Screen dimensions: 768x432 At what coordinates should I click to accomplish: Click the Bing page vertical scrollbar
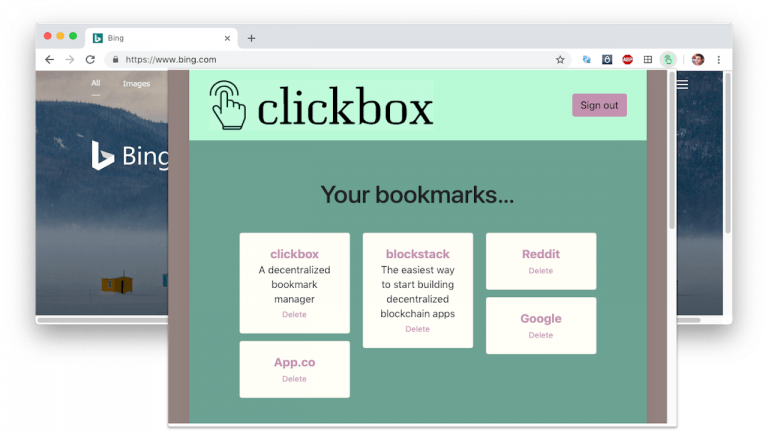tap(728, 153)
